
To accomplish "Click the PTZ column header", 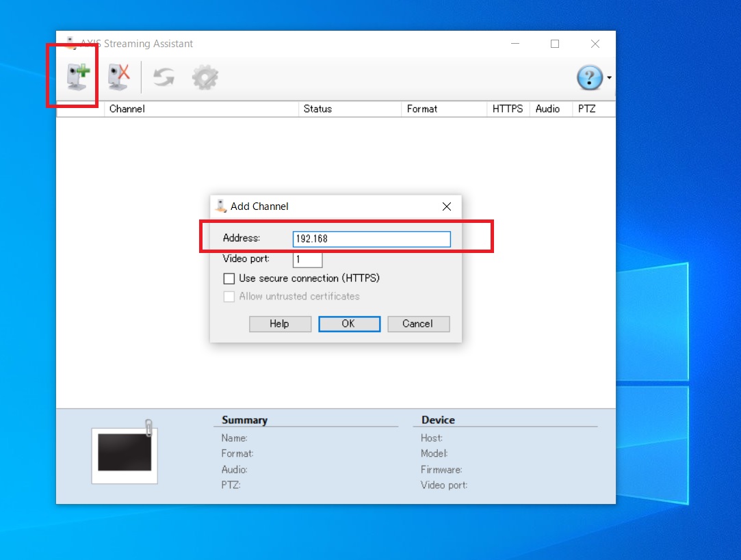I will [x=594, y=109].
